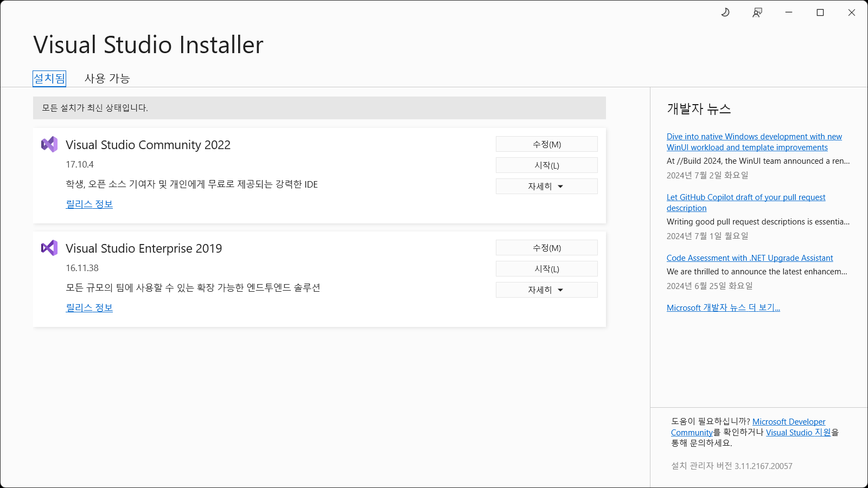Close the Visual Studio Installer window

[852, 12]
